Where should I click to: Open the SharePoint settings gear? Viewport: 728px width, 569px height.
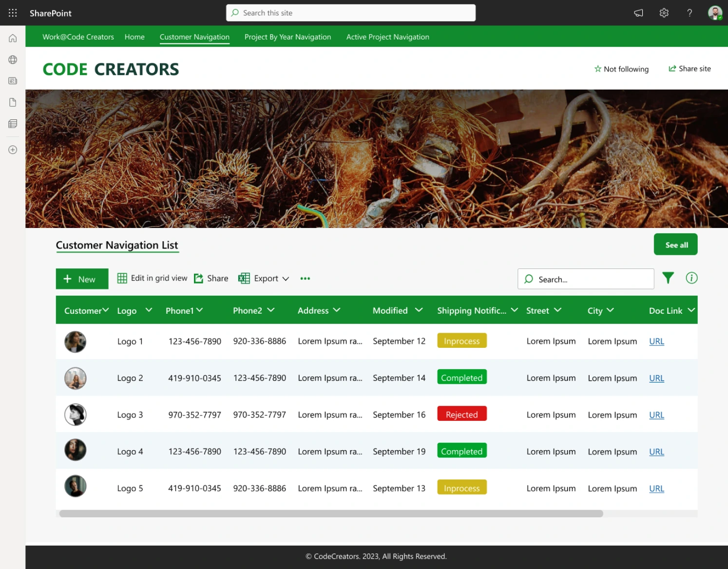tap(664, 13)
